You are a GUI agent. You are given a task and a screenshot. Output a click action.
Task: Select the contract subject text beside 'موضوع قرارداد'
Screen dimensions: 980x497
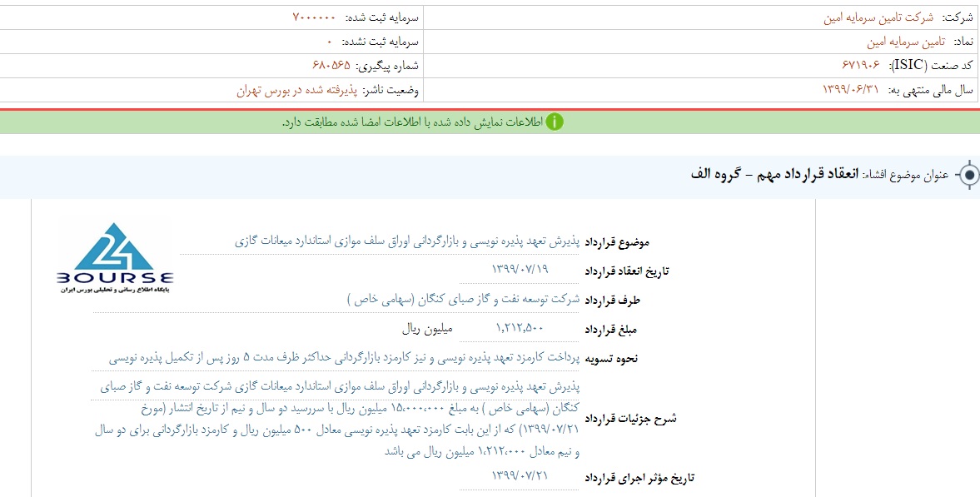[x=407, y=241]
